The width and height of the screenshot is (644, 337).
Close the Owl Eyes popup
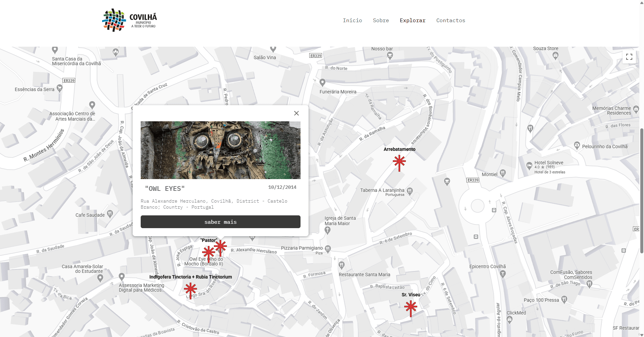click(296, 113)
